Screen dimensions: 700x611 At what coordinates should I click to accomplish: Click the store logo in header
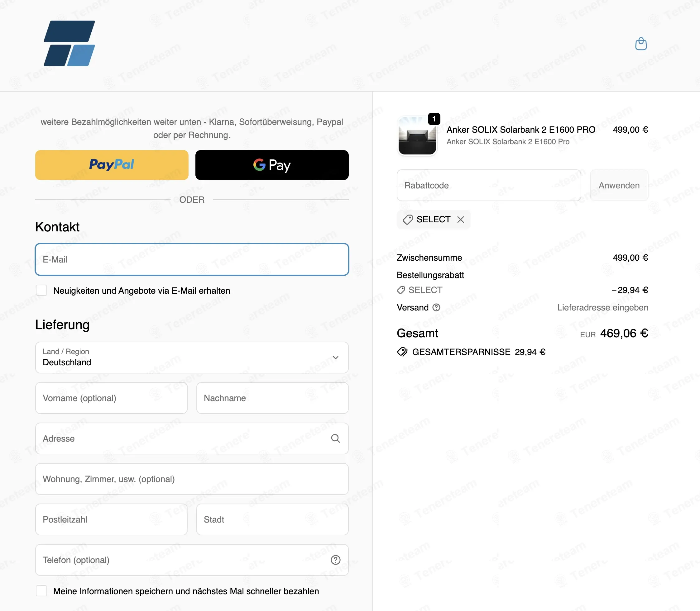(x=69, y=43)
